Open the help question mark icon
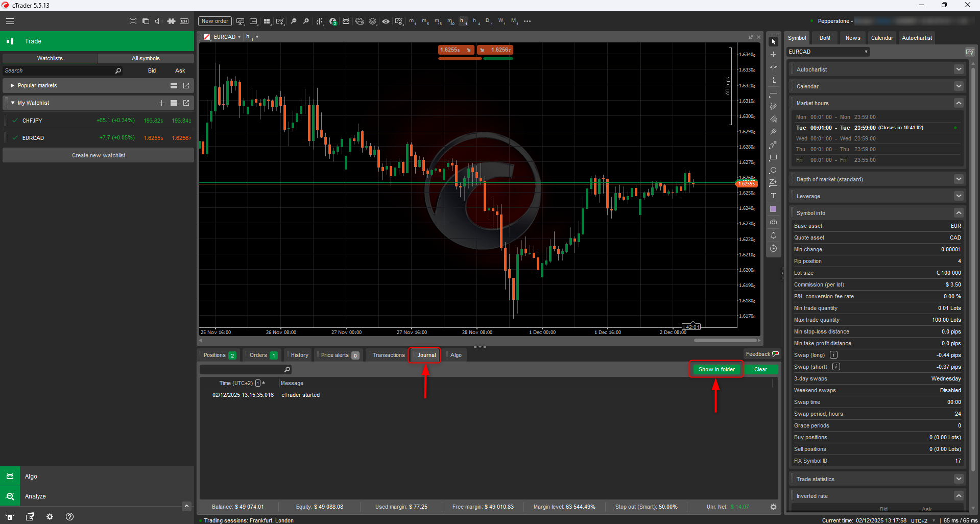Viewport: 980px width, 524px height. (70, 517)
